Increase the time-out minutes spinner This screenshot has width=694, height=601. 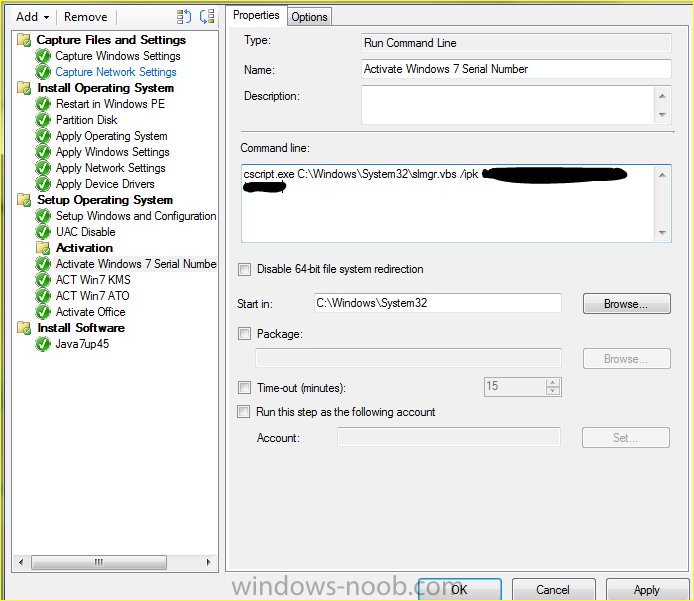pos(553,383)
